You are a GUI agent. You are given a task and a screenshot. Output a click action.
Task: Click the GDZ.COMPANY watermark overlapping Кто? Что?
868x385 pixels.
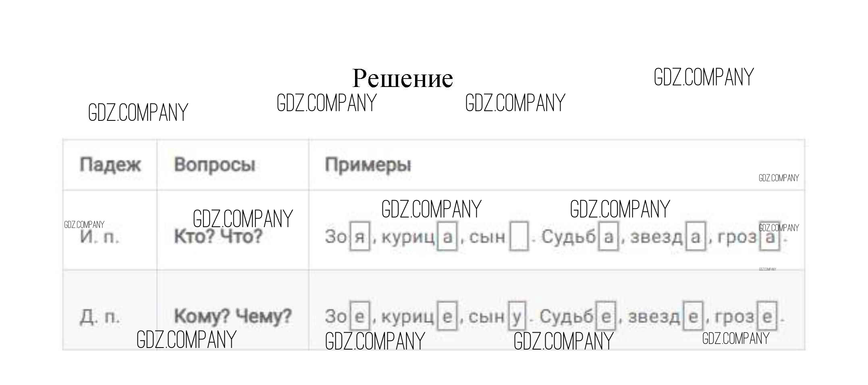point(243,219)
